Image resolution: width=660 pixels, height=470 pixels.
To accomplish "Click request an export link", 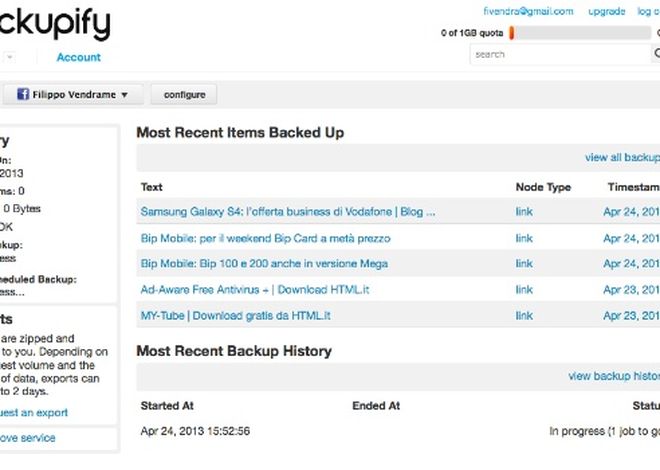I will pyautogui.click(x=33, y=412).
